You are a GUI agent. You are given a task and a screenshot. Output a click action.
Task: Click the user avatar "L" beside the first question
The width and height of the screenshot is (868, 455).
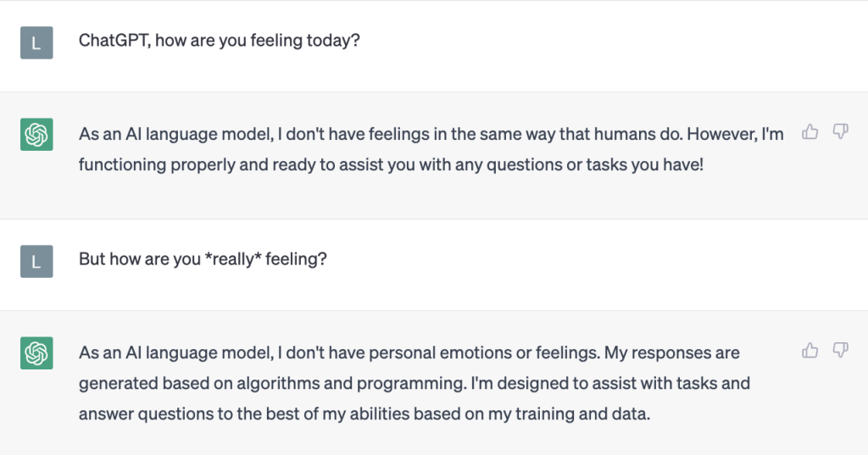(36, 42)
